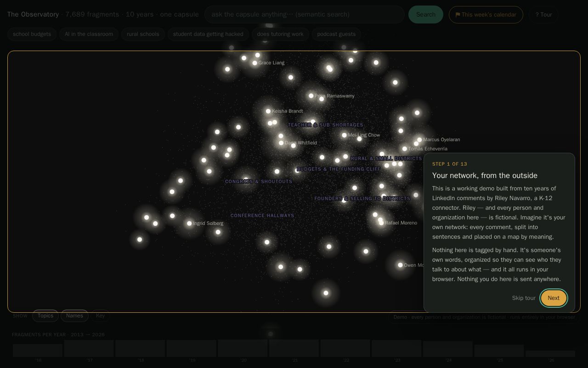Open This week's calendar

coord(486,15)
